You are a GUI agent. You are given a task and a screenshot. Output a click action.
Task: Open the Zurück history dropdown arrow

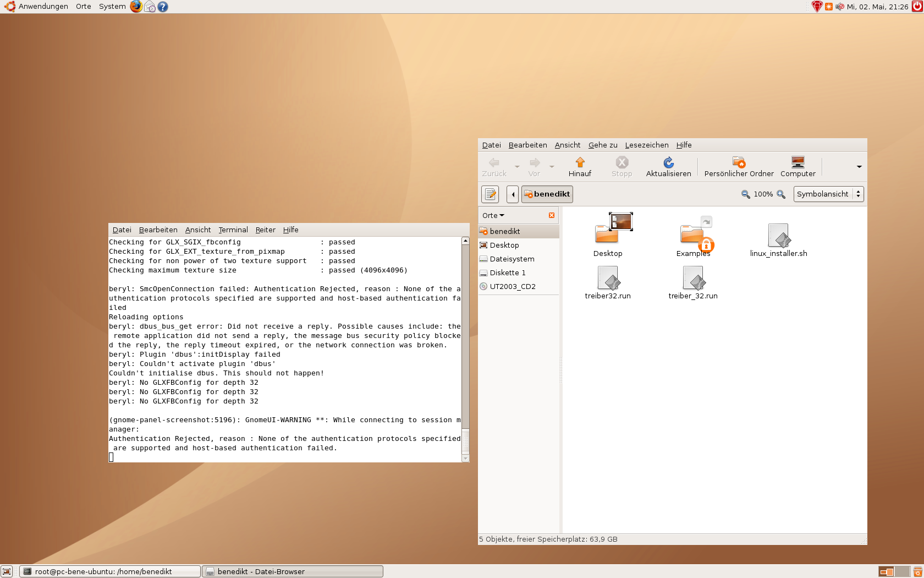coord(517,167)
